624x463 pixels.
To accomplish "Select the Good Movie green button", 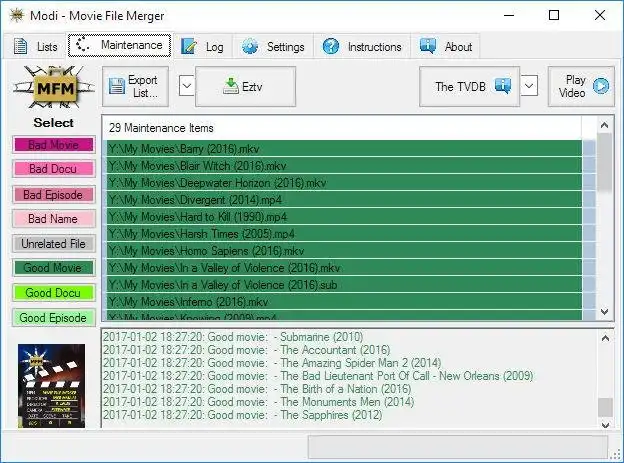I will pos(53,268).
